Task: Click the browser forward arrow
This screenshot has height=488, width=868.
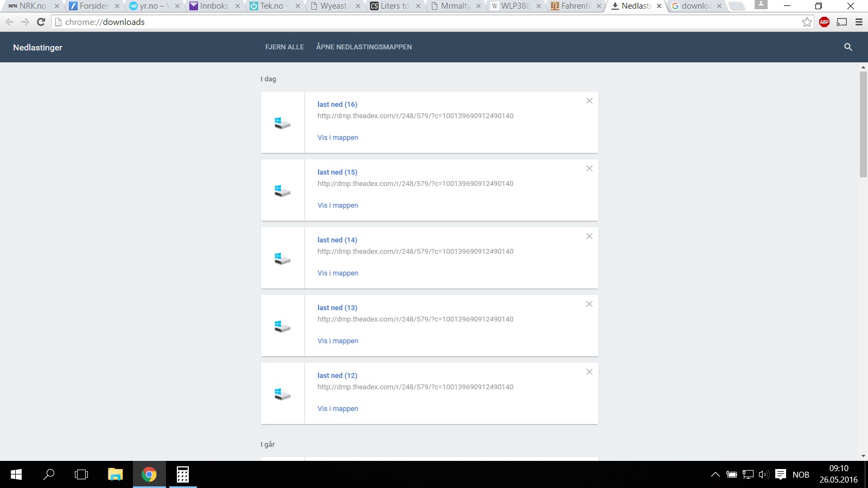Action: (25, 22)
